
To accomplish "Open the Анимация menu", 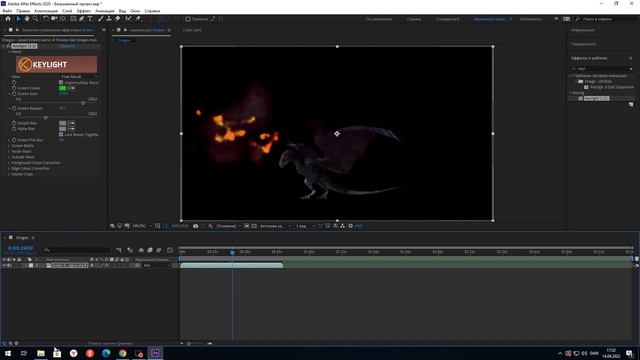I will pos(105,11).
